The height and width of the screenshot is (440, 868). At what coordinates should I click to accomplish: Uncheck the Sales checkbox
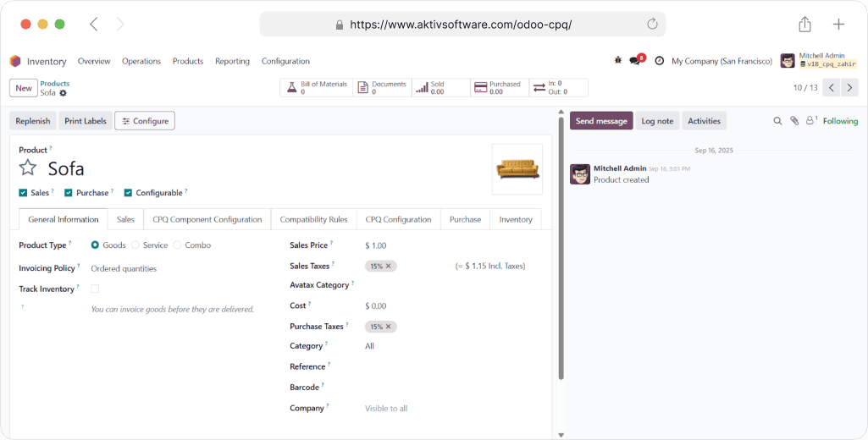[x=23, y=193]
